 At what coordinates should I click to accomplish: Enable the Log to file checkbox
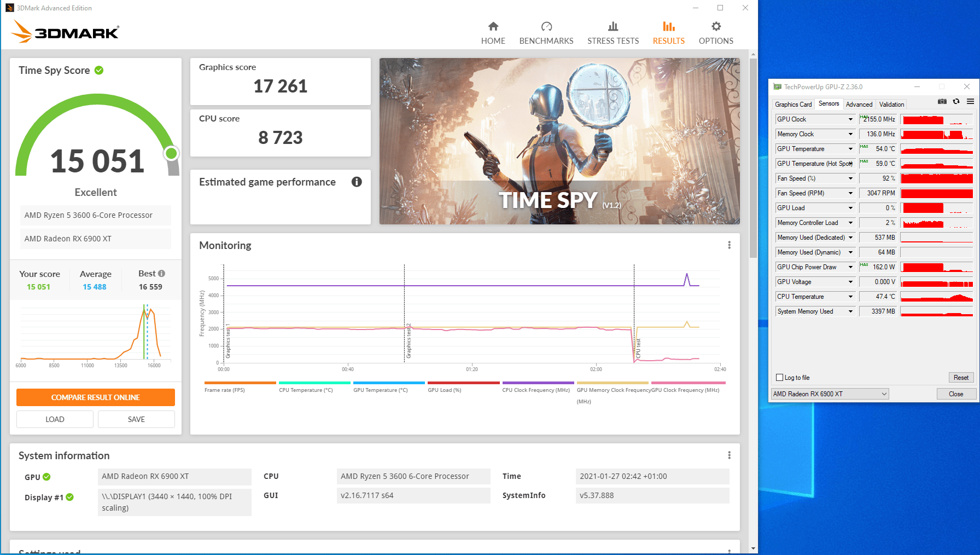point(780,378)
